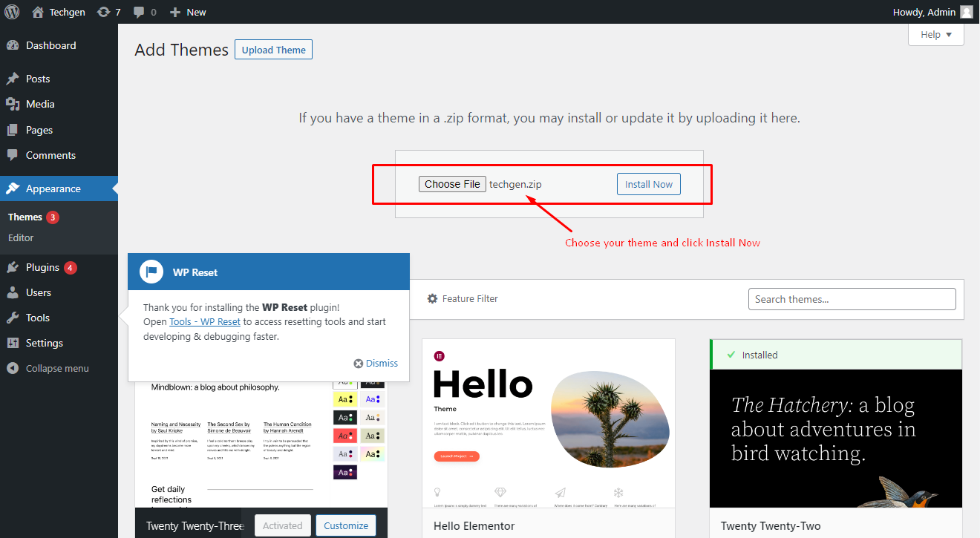
Task: Click the Settings sliders icon
Action: click(13, 343)
